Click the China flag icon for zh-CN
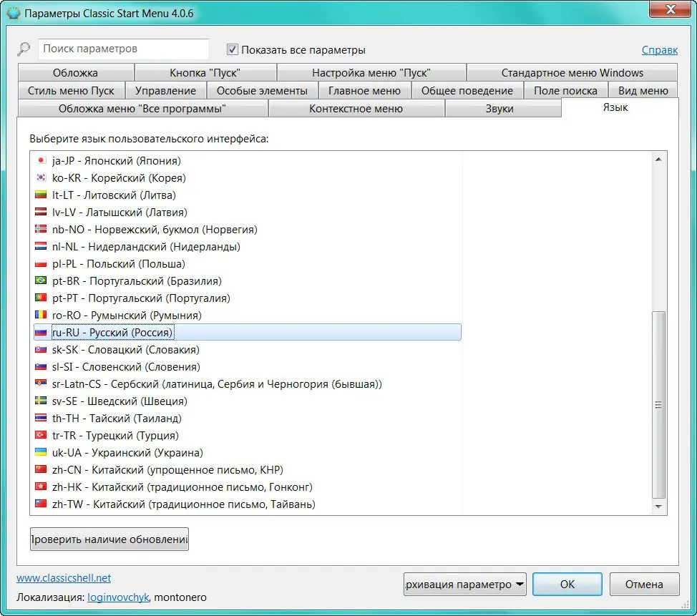Image resolution: width=697 pixels, height=616 pixels. [41, 469]
